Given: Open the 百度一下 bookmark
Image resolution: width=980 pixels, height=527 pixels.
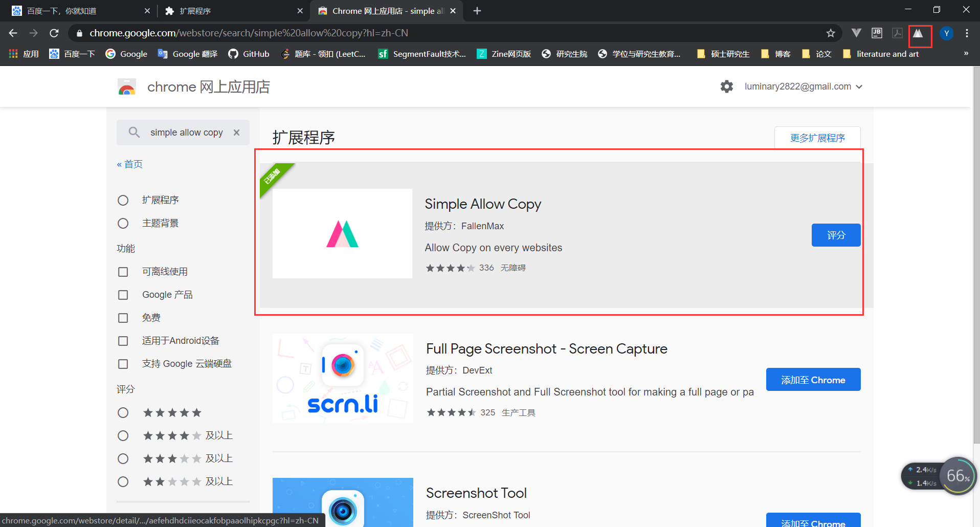Looking at the screenshot, I should pyautogui.click(x=72, y=54).
